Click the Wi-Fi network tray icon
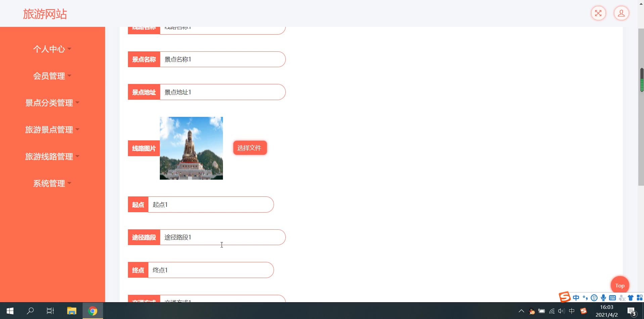The width and height of the screenshot is (644, 319). [x=552, y=311]
